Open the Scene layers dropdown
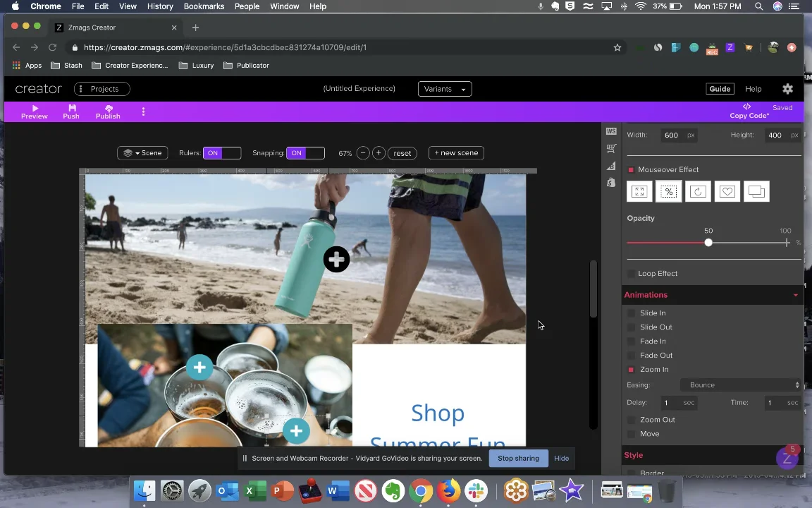The height and width of the screenshot is (508, 812). click(142, 153)
